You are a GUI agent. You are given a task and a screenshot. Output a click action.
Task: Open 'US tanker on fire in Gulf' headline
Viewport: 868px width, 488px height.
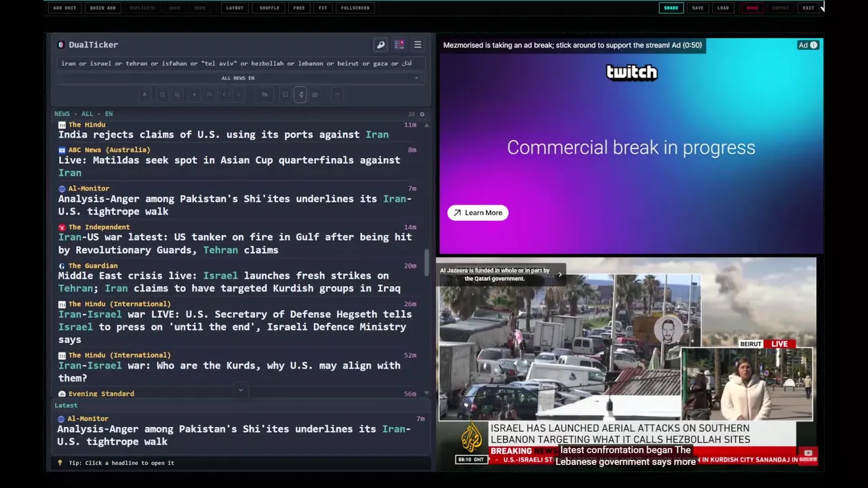pyautogui.click(x=235, y=243)
